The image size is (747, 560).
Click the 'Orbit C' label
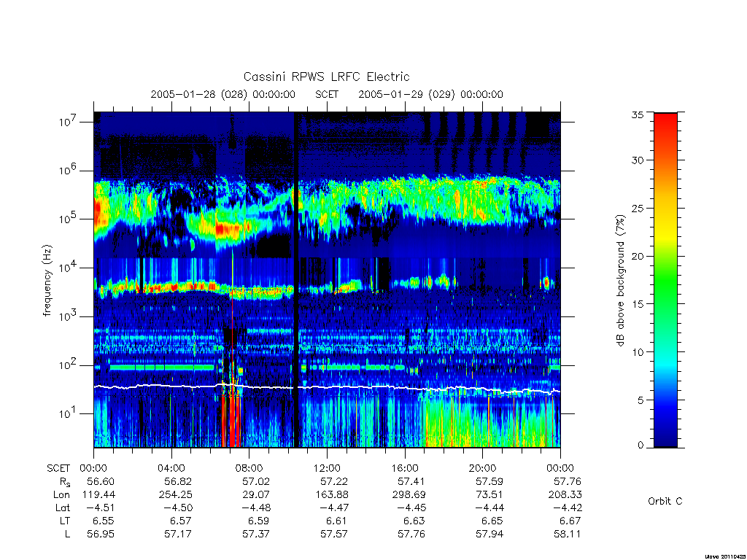665,501
